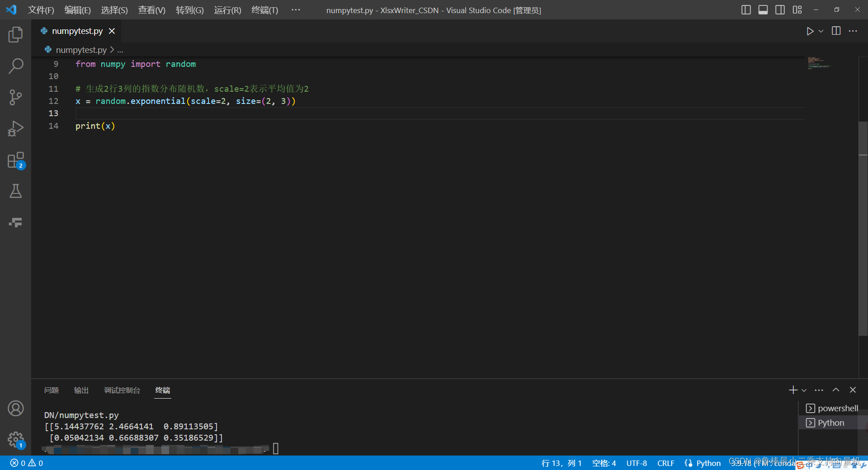Open terminal panel more actions
This screenshot has height=470, width=868.
pos(819,390)
